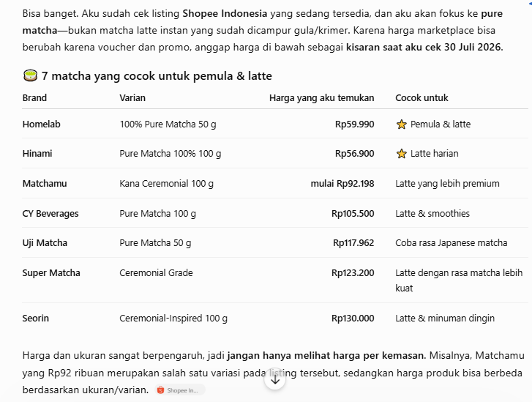The image size is (532, 402).
Task: Select the Harga yang aku temukan header
Action: click(x=322, y=98)
